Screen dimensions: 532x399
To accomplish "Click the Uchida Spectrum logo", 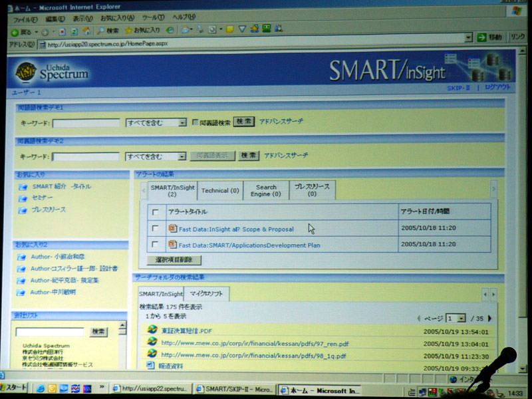I will point(52,72).
